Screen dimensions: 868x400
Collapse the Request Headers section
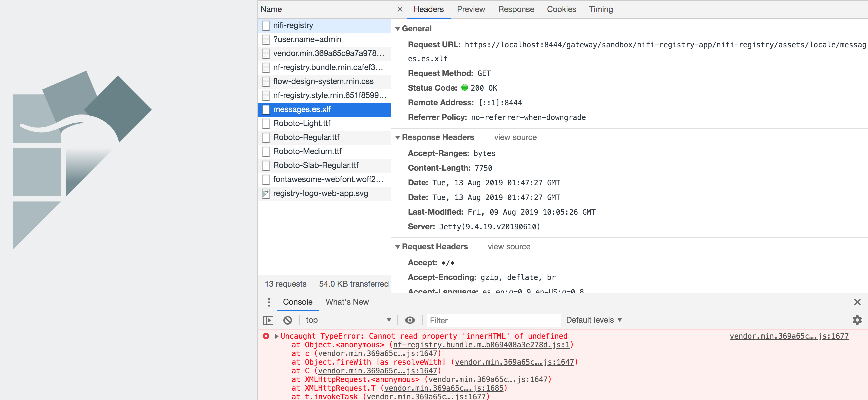[398, 247]
